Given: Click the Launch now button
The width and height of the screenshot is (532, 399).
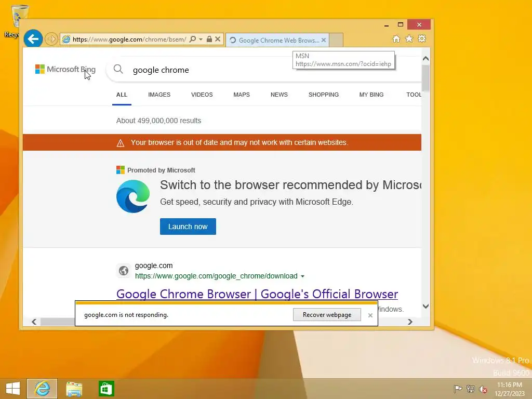Looking at the screenshot, I should (x=188, y=227).
